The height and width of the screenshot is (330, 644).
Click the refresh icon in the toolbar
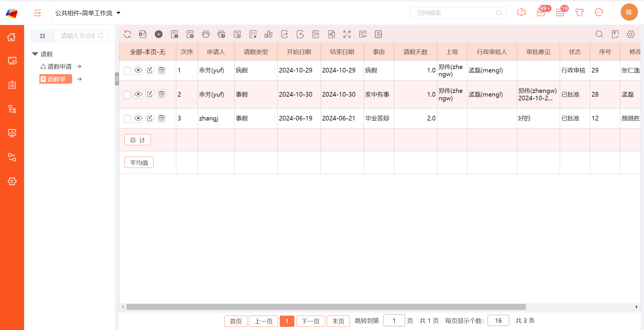(127, 34)
